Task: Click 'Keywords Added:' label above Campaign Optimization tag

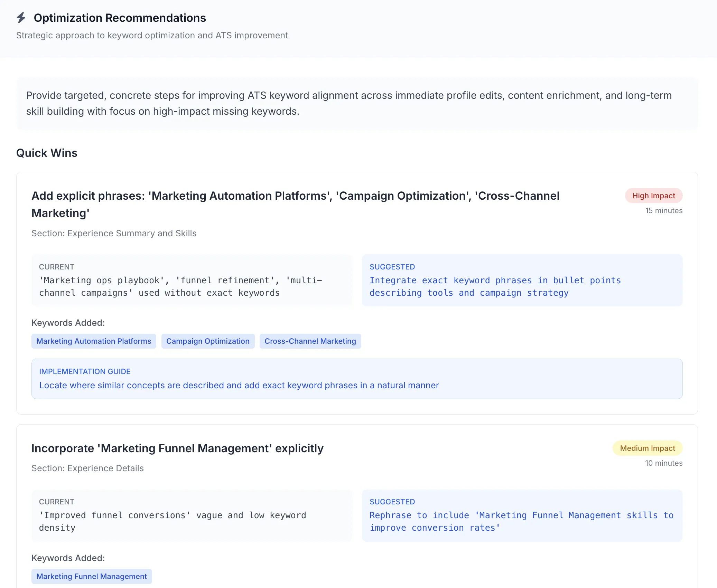Action: pos(68,323)
